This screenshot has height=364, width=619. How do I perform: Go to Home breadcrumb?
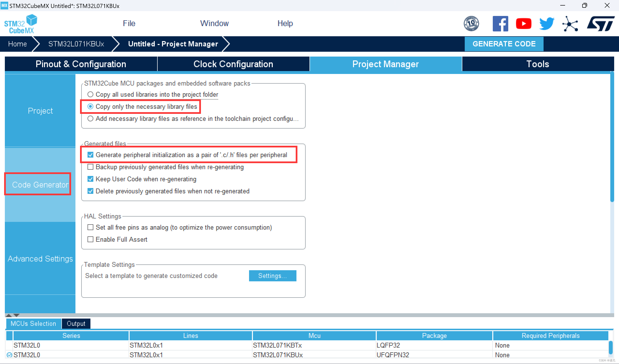point(17,44)
